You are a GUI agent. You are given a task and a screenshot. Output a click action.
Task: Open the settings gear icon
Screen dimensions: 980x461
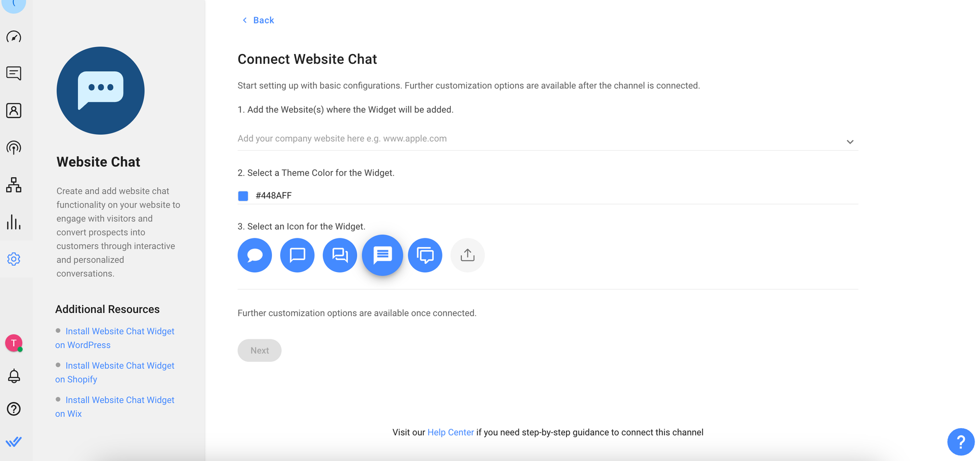(14, 259)
